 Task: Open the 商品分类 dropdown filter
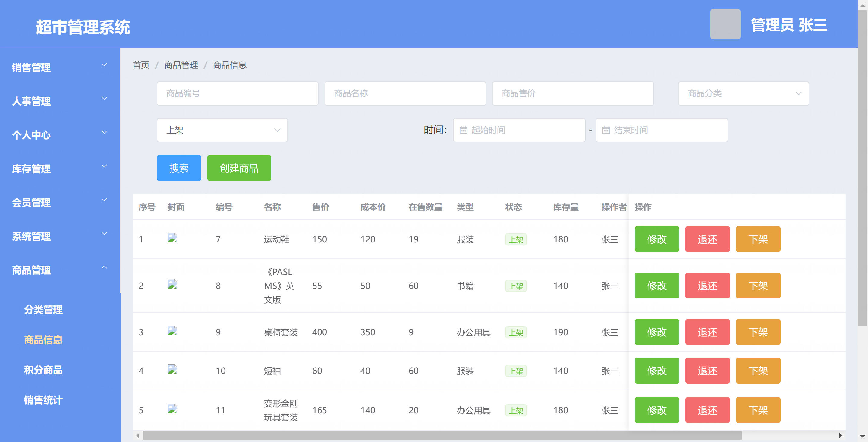point(743,93)
